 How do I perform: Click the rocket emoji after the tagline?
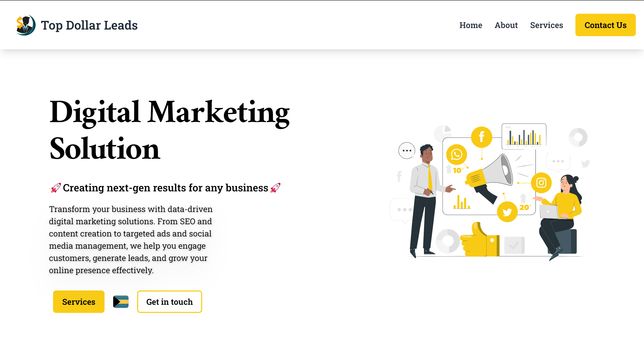pyautogui.click(x=275, y=188)
